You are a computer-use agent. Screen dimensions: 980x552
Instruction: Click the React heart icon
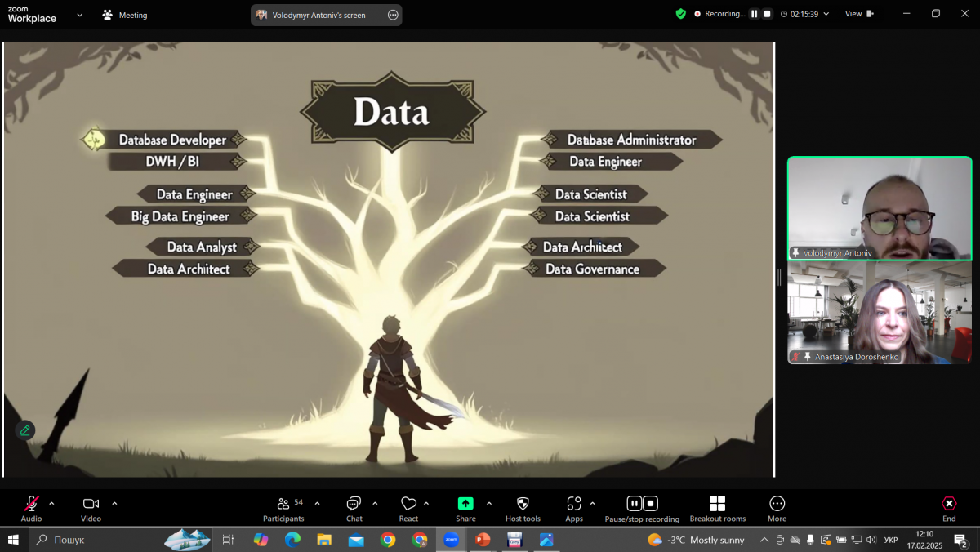(408, 505)
